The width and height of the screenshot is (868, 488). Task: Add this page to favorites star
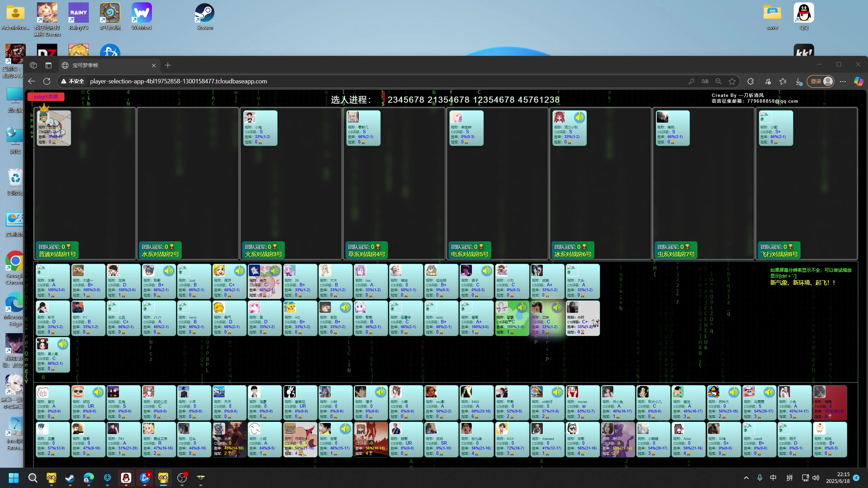click(x=732, y=81)
